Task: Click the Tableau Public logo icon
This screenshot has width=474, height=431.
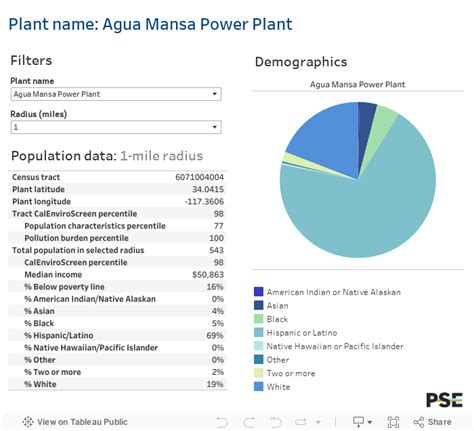Action: tap(28, 422)
